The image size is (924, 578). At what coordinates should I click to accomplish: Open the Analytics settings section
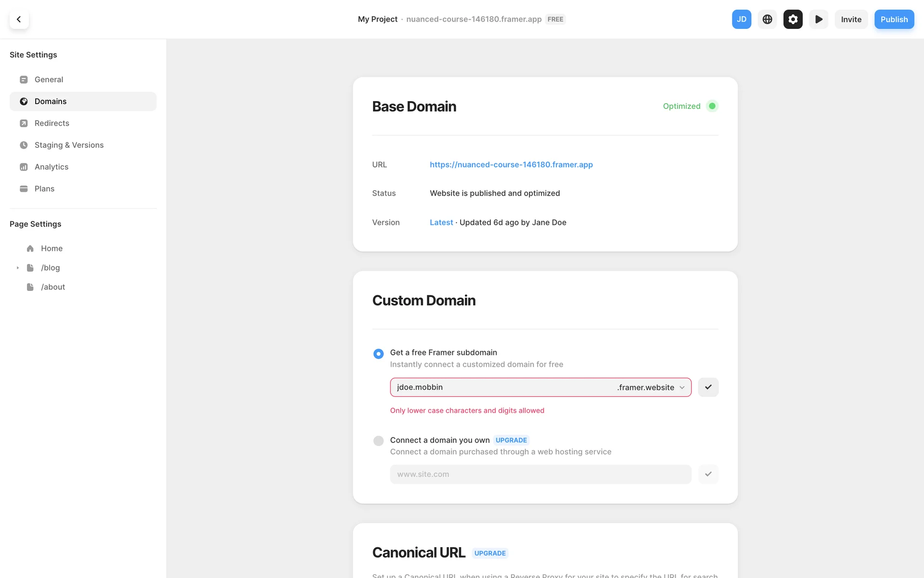coord(51,167)
